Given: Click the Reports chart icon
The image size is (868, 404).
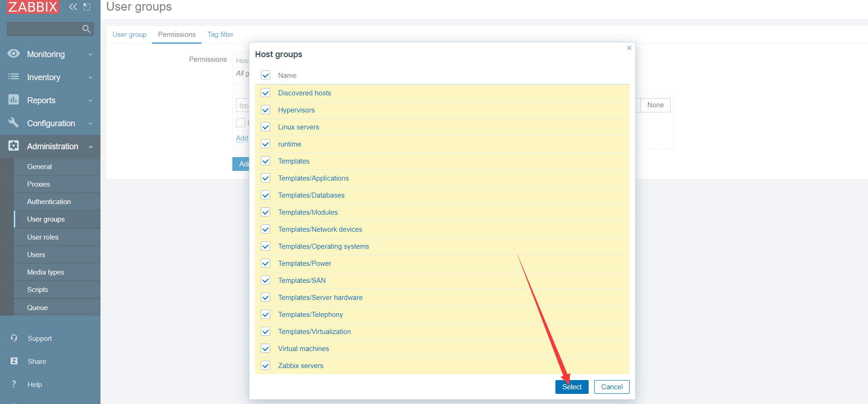Looking at the screenshot, I should point(14,100).
